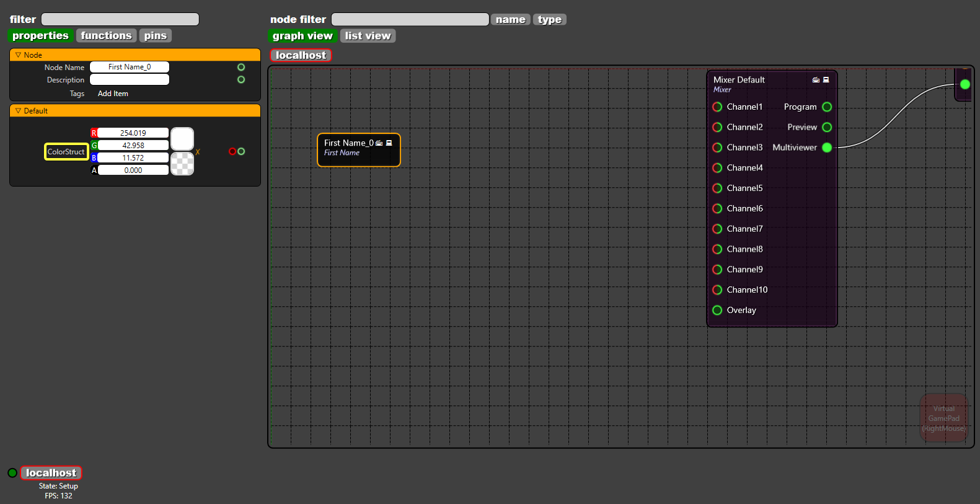Click the orange X beside the color swatches
This screenshot has height=504, width=980.
click(x=198, y=152)
